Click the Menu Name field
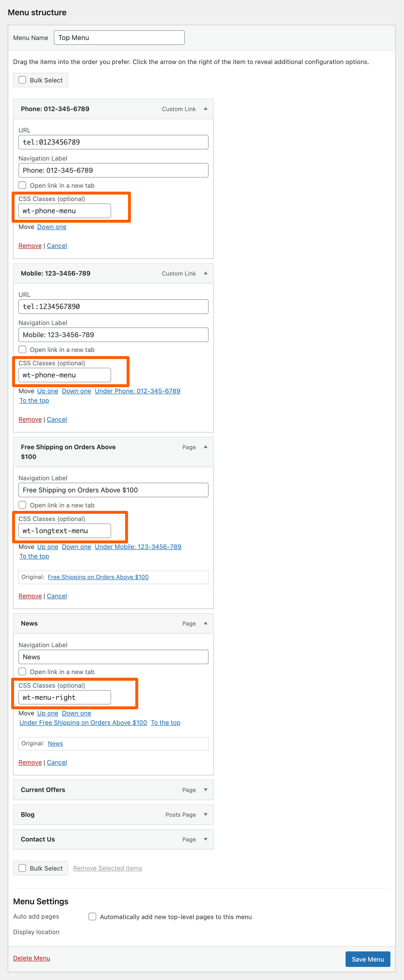Screen dimensions: 404x980 coord(119,38)
